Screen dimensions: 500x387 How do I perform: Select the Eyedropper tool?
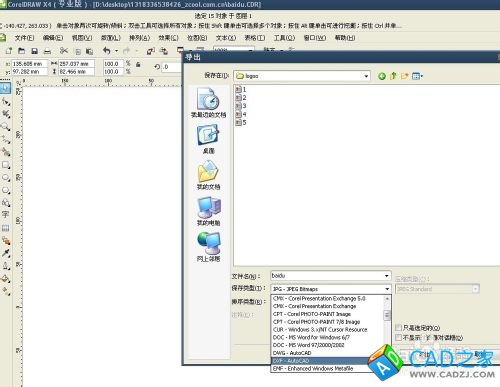click(6, 253)
